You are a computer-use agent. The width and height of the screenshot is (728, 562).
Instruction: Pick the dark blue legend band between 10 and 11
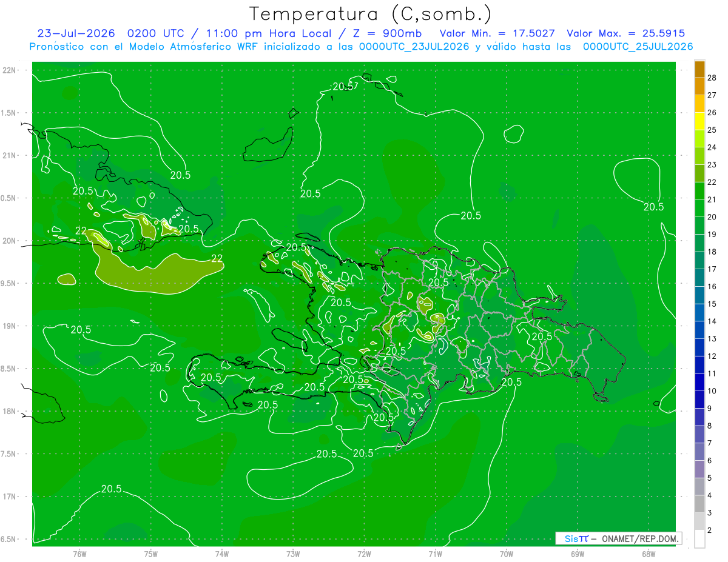tap(699, 382)
